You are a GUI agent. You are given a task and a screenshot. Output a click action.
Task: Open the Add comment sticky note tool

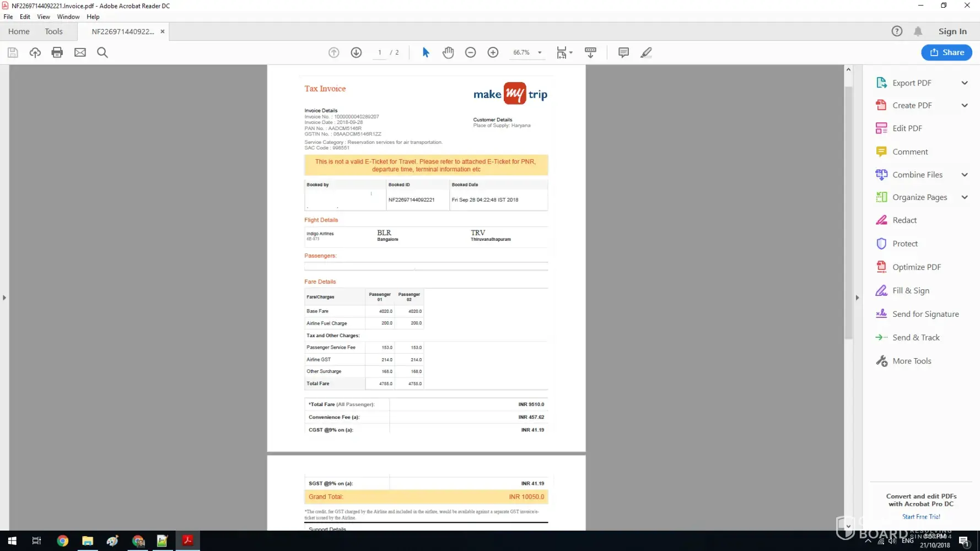pyautogui.click(x=623, y=52)
